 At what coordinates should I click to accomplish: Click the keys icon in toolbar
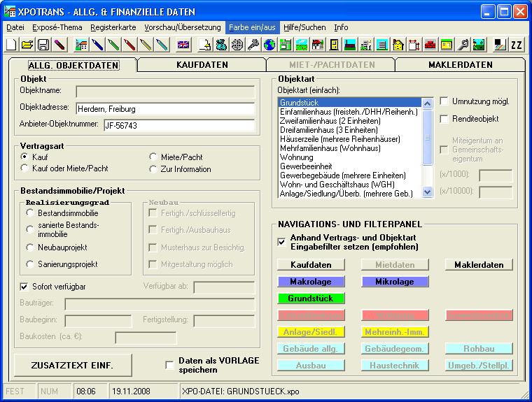click(x=253, y=45)
